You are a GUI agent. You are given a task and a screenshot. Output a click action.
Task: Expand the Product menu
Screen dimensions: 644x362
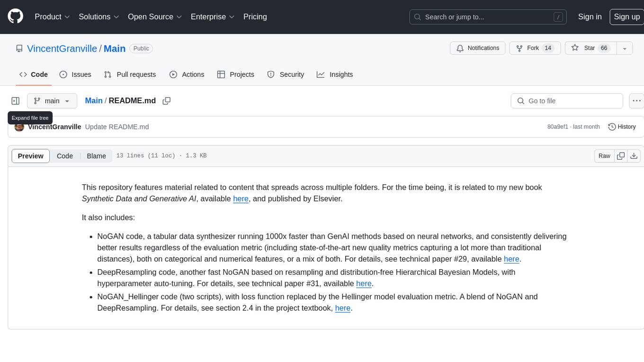tap(52, 17)
